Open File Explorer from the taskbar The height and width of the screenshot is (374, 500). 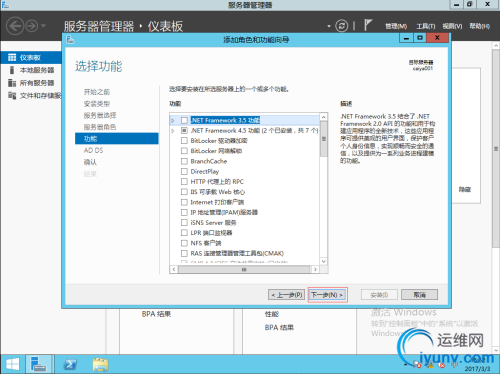100,364
